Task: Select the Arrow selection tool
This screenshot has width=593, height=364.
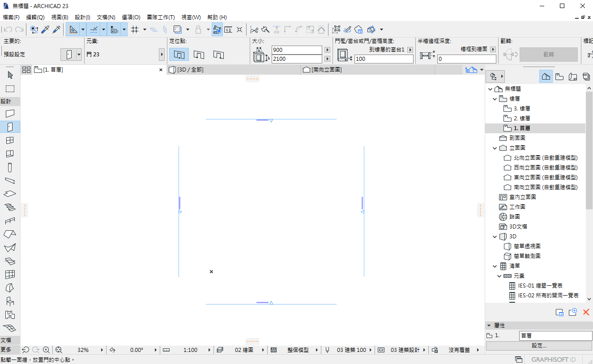Action: (10, 75)
